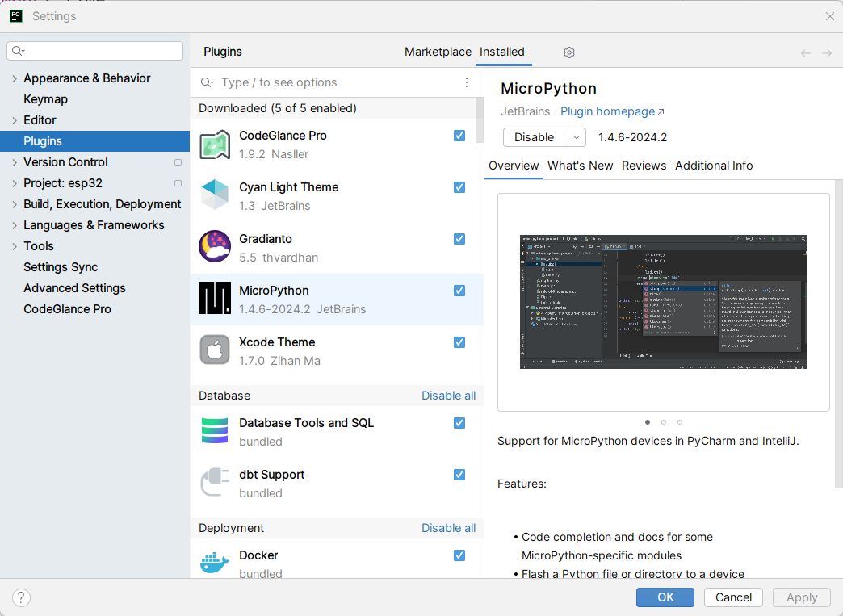Toggle the Xcode Theme plugin checkbox
The image size is (843, 616).
tap(459, 342)
